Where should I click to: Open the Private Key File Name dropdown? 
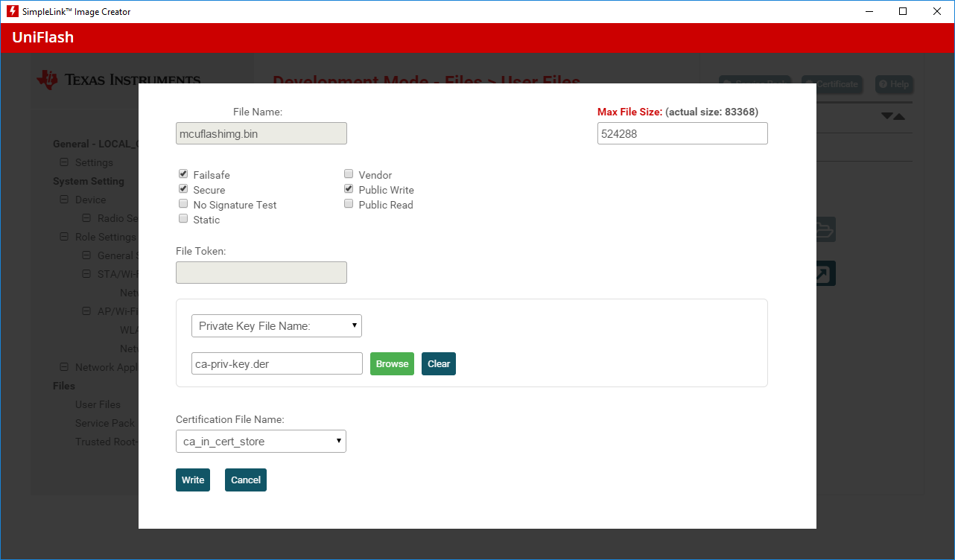[276, 325]
